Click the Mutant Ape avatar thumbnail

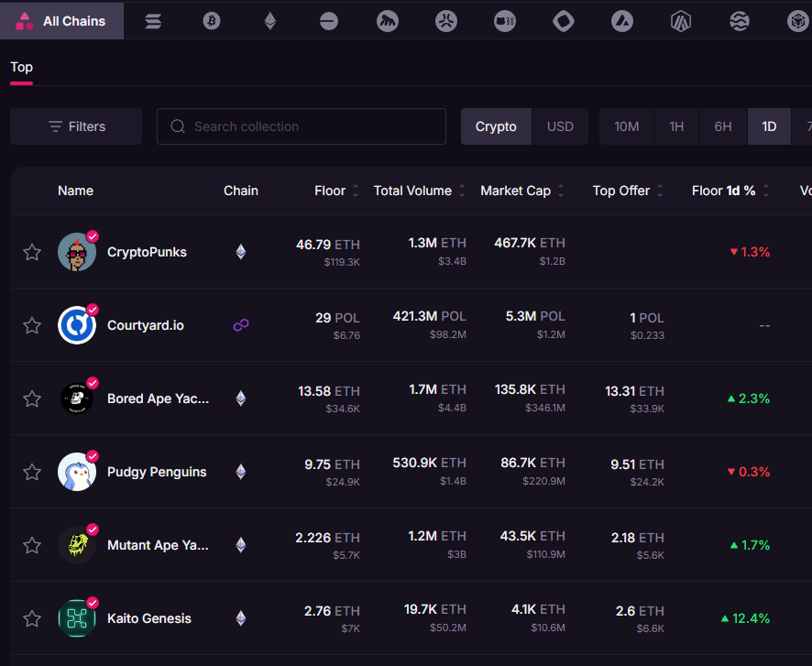pyautogui.click(x=77, y=545)
